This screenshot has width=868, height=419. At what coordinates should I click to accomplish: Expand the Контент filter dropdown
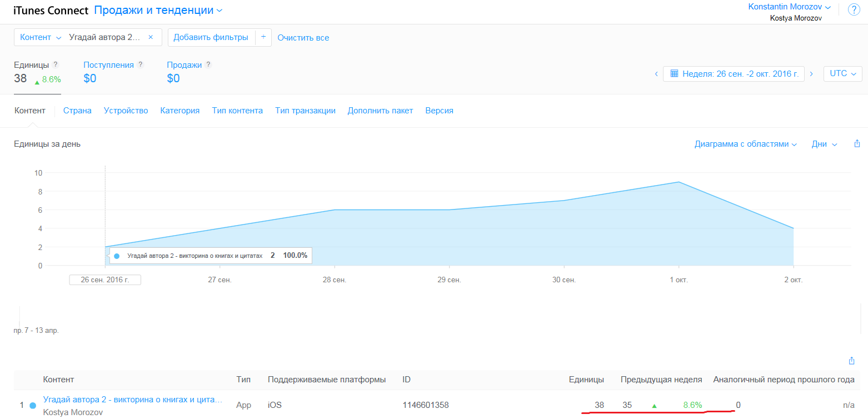[x=41, y=37]
